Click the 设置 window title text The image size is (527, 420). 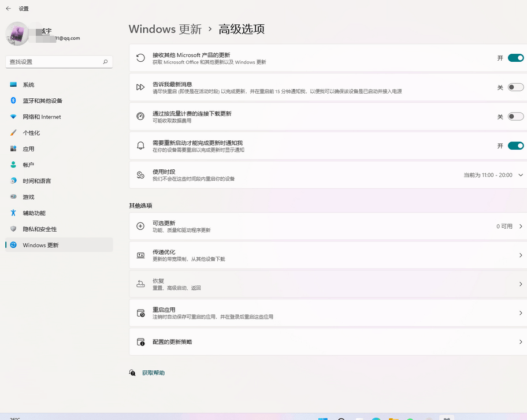pos(24,9)
